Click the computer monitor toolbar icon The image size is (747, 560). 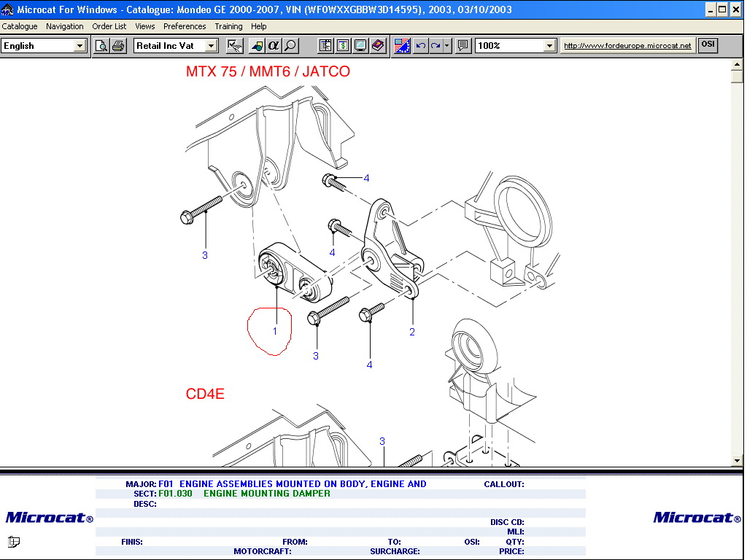pos(360,46)
